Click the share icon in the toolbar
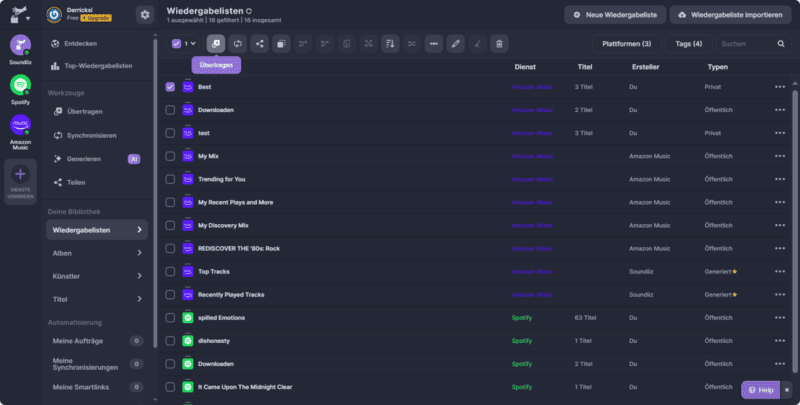The image size is (800, 405). [259, 43]
